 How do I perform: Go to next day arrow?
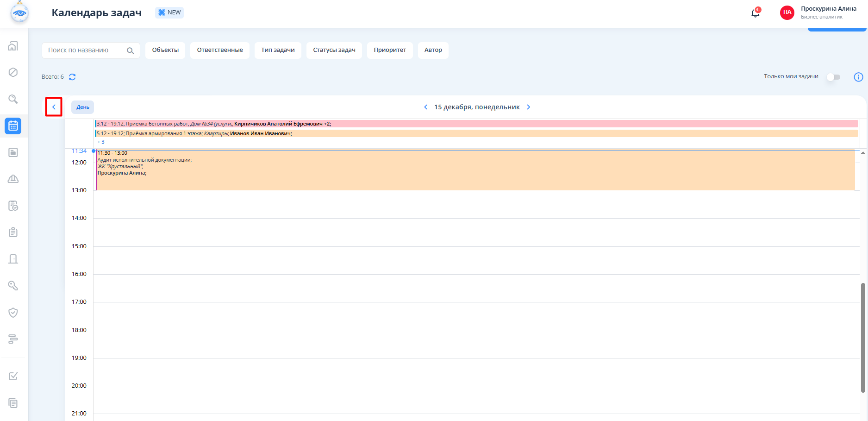click(529, 107)
